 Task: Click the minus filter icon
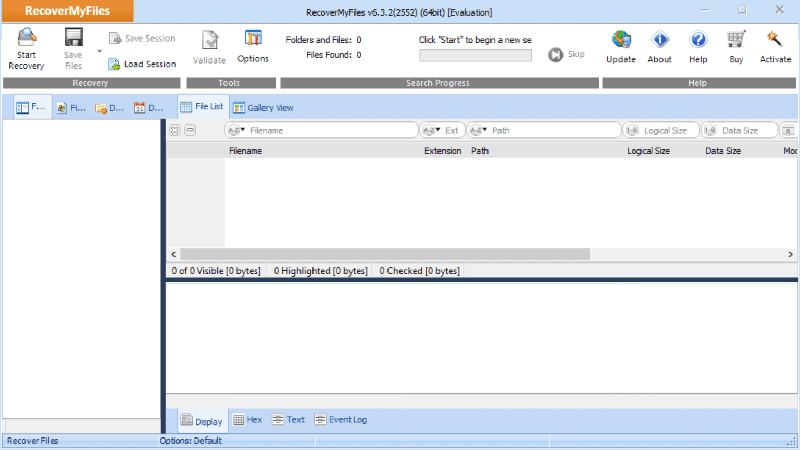(x=190, y=130)
